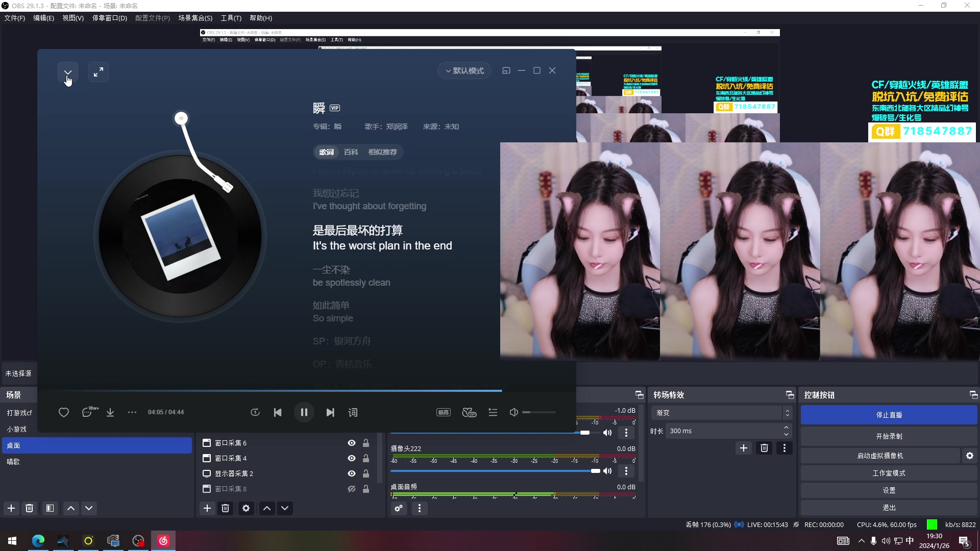Move the scene down
The width and height of the screenshot is (980, 551).
click(89, 508)
